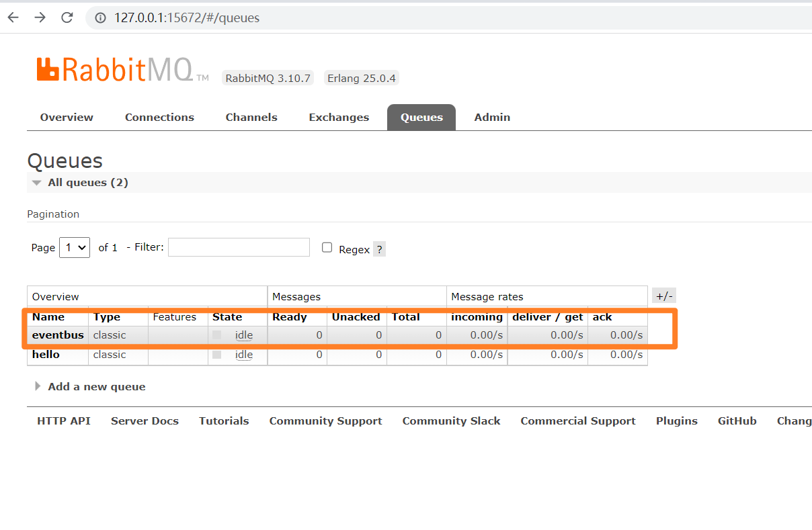Open the eventbus queue
The height and width of the screenshot is (530, 812).
tap(58, 335)
